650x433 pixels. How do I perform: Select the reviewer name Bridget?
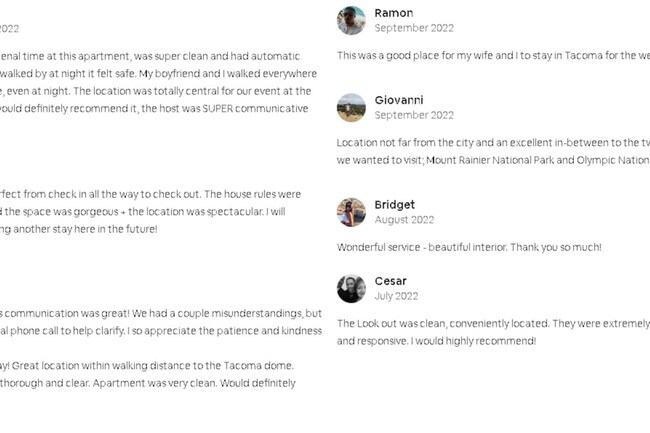395,205
